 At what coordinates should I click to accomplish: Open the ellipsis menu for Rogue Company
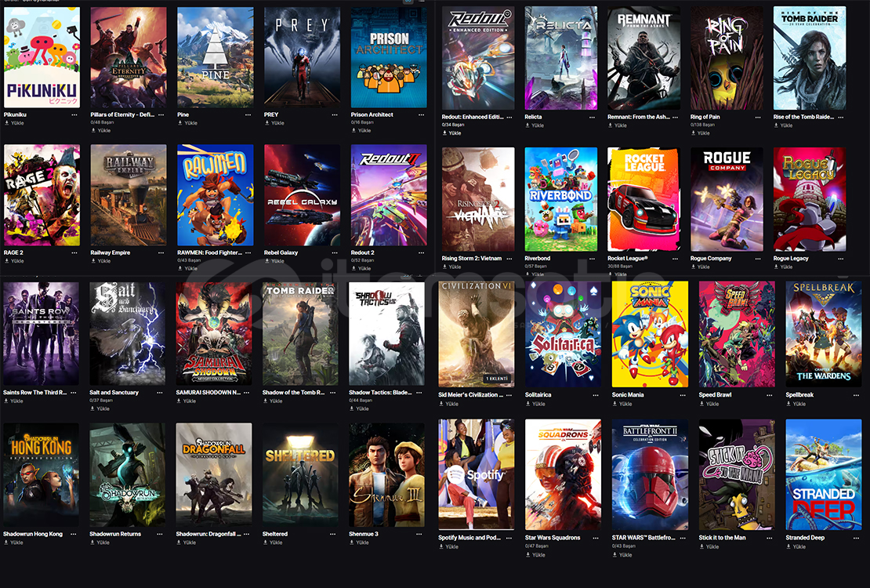[758, 259]
